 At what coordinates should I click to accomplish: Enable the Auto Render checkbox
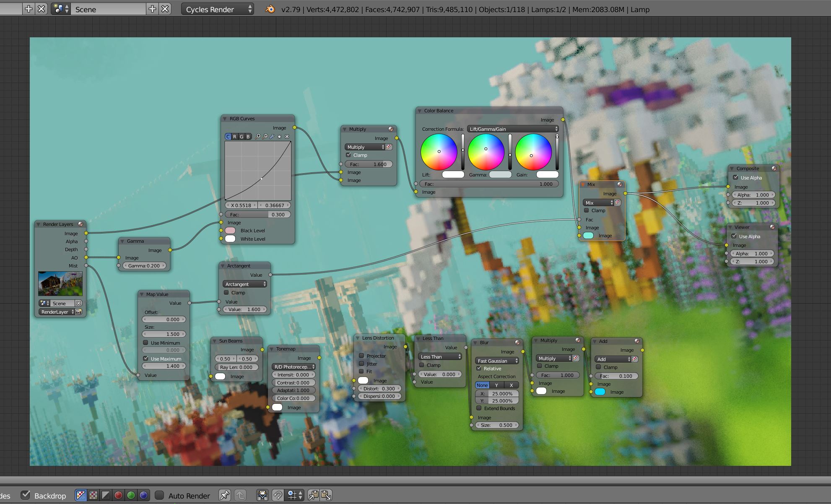(x=159, y=495)
